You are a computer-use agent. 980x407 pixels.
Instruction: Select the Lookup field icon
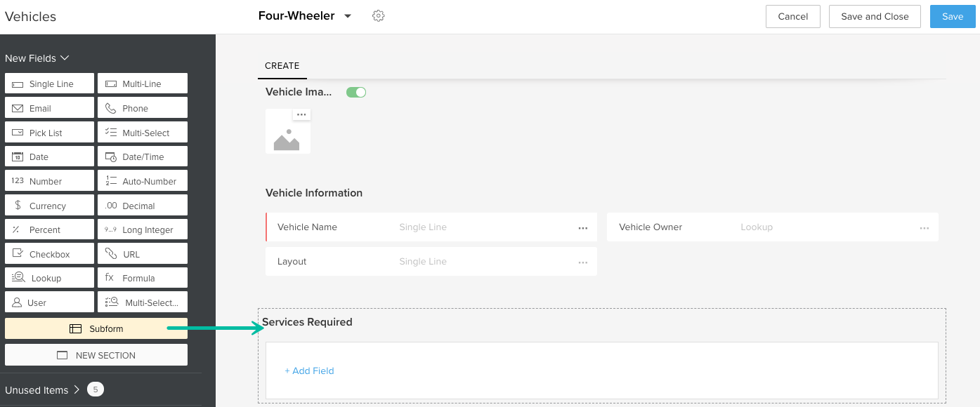[18, 278]
